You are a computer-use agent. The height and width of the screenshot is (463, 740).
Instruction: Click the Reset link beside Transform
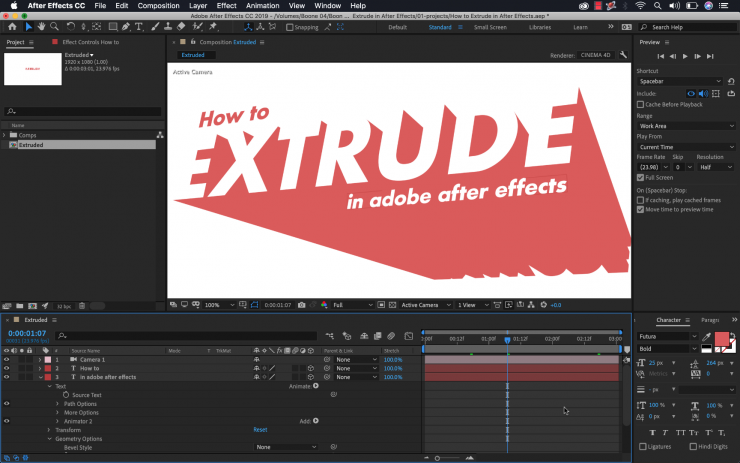260,430
